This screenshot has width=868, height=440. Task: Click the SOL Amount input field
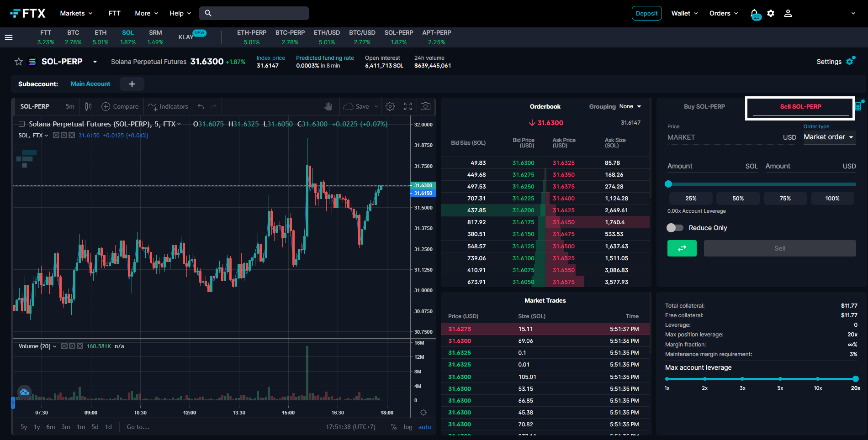click(712, 166)
